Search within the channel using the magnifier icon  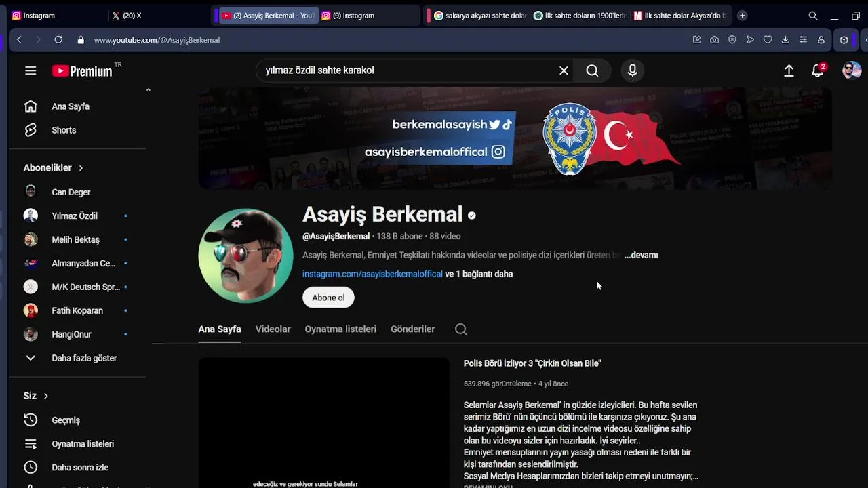(461, 329)
